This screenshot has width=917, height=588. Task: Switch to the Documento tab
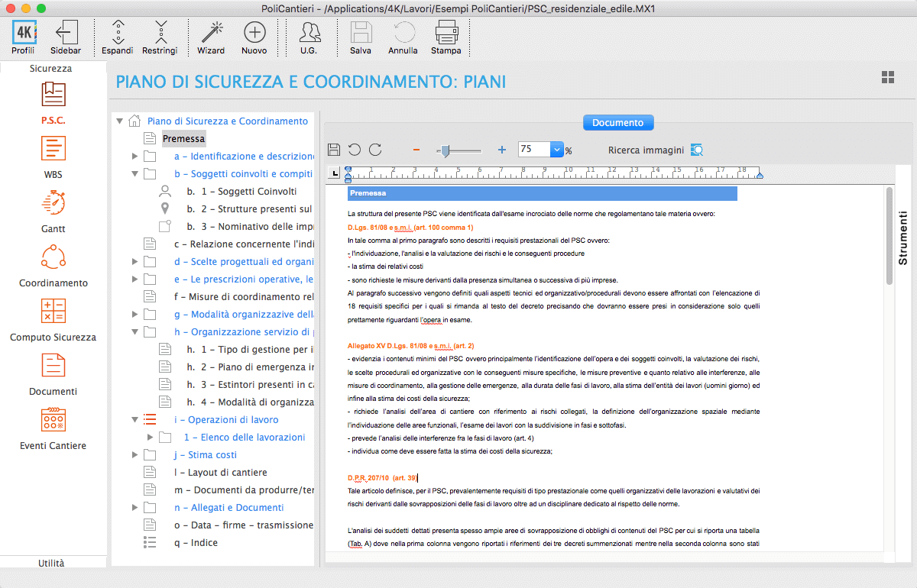pyautogui.click(x=618, y=122)
